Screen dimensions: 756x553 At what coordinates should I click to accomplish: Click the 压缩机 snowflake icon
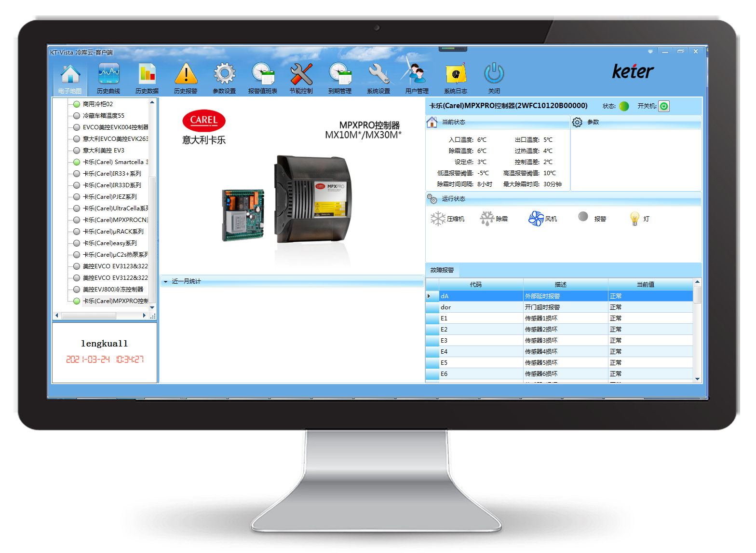pyautogui.click(x=438, y=219)
